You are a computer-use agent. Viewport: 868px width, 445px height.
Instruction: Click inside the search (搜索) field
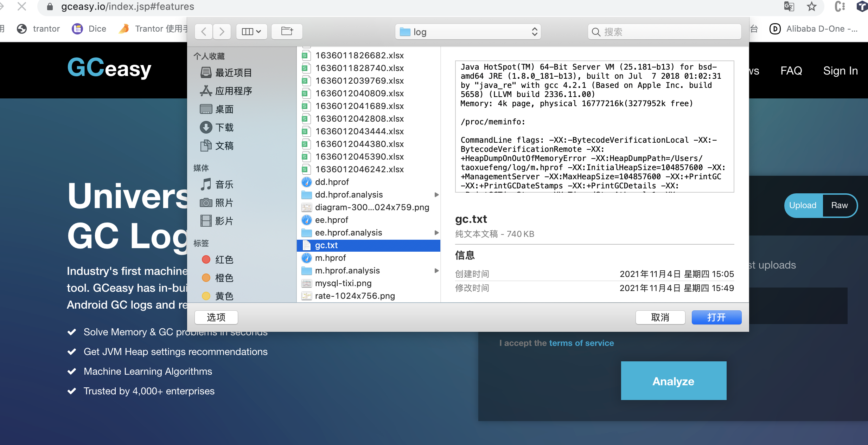coord(665,32)
